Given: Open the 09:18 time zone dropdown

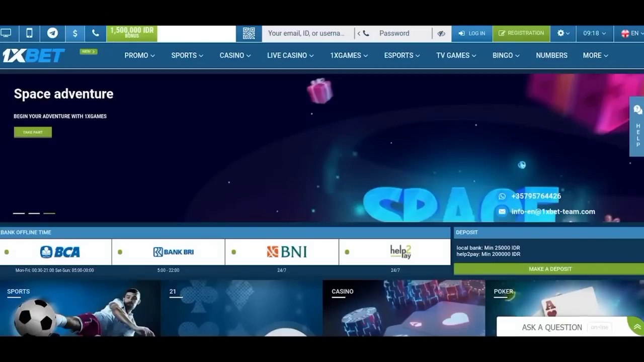Looking at the screenshot, I should point(594,33).
